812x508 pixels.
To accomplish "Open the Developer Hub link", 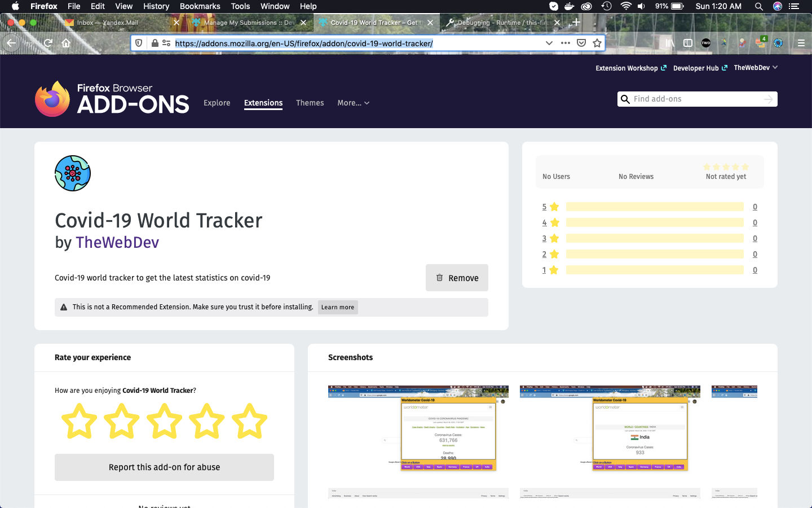I will 700,68.
